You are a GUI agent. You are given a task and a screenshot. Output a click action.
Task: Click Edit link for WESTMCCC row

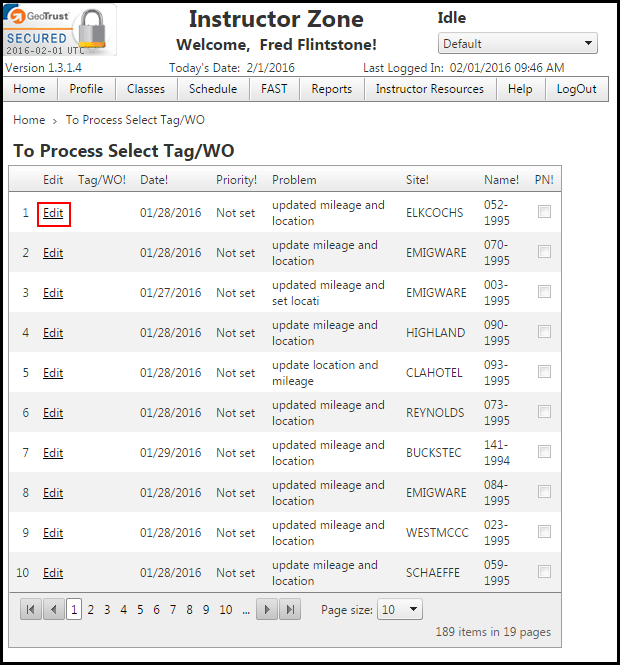53,533
